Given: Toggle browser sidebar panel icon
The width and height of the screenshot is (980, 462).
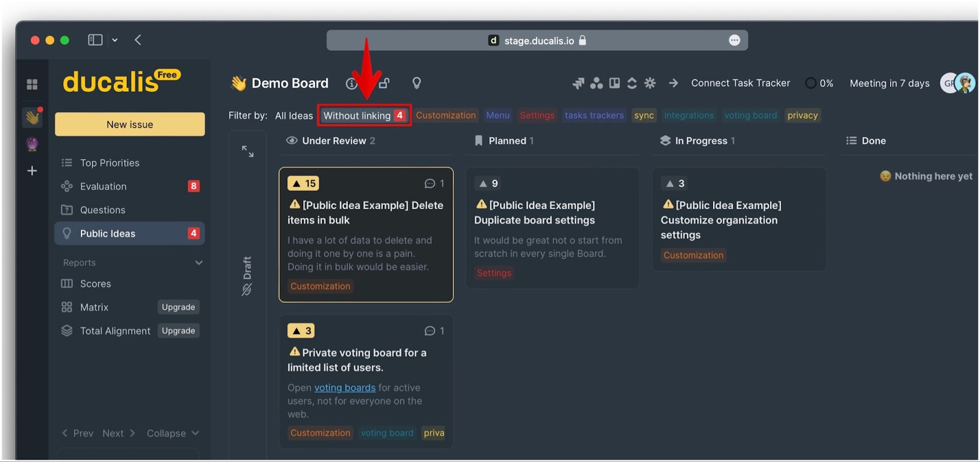Looking at the screenshot, I should pyautogui.click(x=95, y=40).
